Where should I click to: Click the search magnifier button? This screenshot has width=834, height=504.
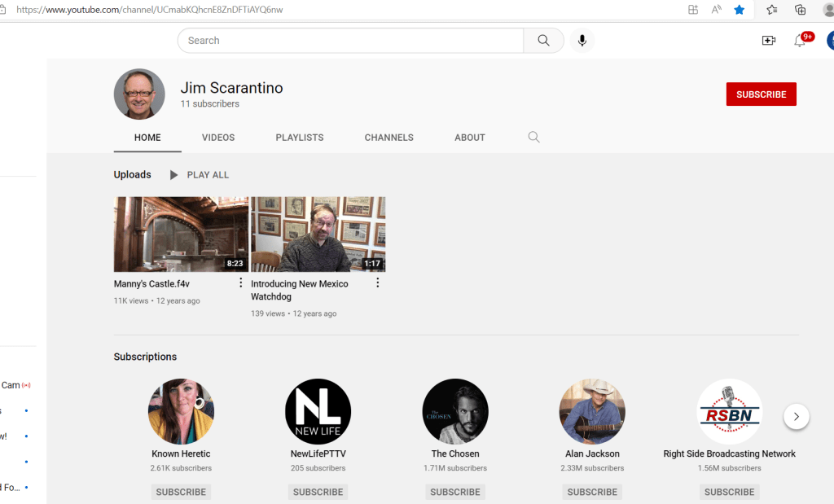[543, 41]
